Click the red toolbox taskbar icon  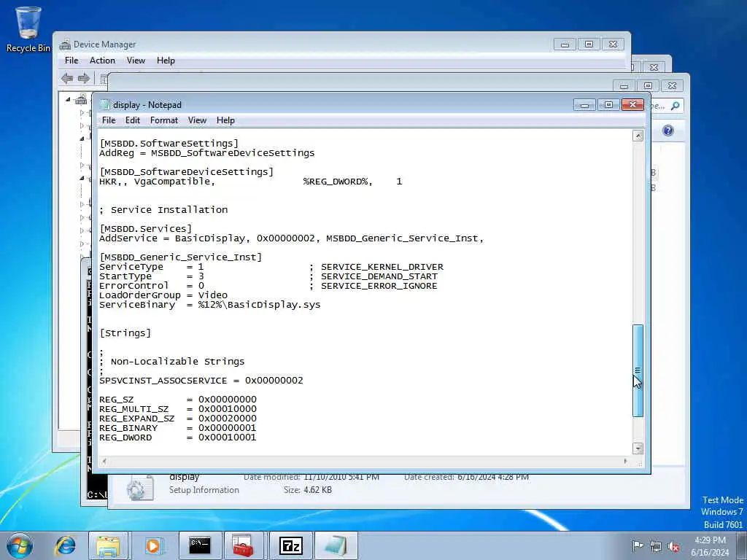244,545
